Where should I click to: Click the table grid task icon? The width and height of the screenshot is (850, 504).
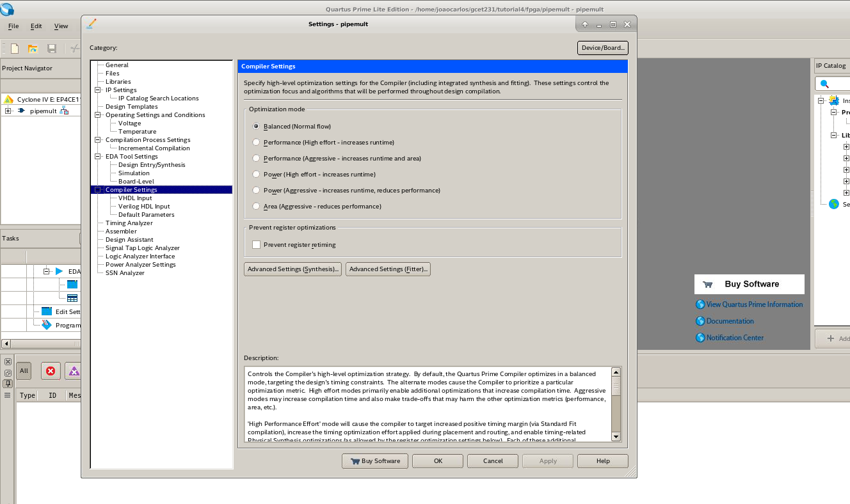72,298
